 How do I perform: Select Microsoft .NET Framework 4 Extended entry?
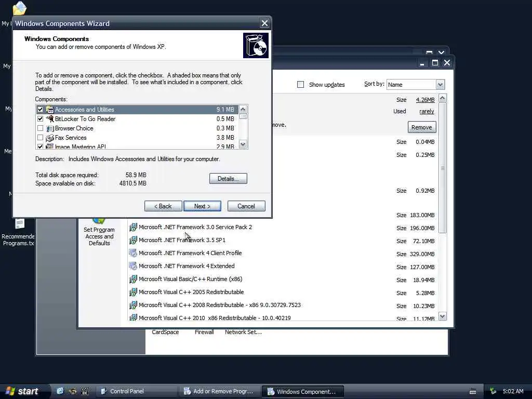point(187,266)
